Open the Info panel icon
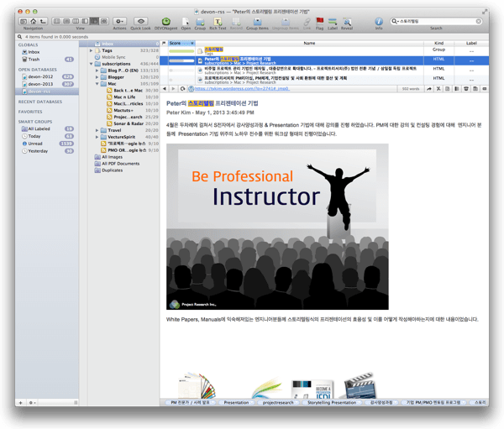 (378, 21)
